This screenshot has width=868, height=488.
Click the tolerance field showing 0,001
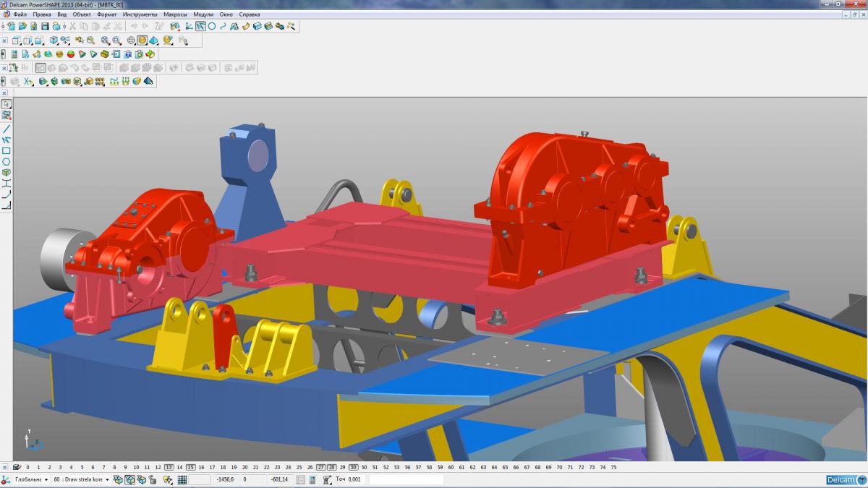[354, 479]
